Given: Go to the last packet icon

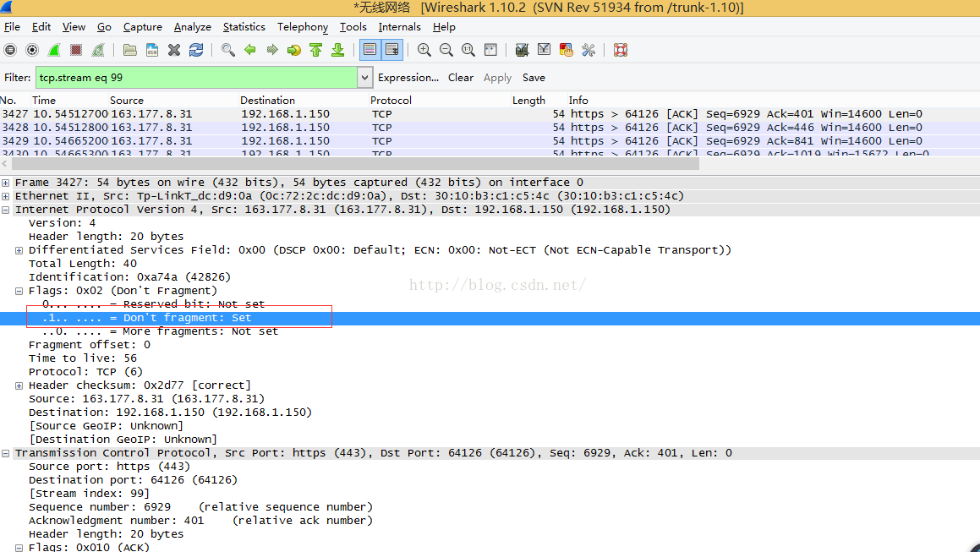Looking at the screenshot, I should [x=338, y=50].
